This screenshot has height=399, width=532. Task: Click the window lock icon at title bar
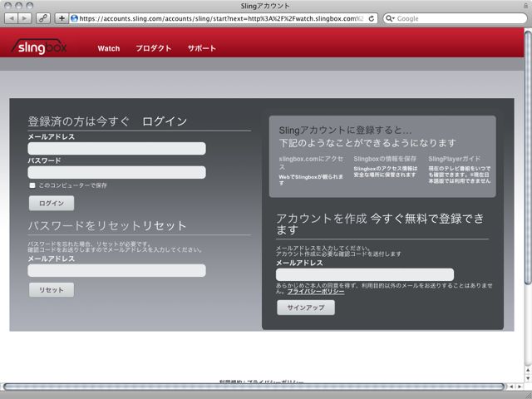coord(526,6)
